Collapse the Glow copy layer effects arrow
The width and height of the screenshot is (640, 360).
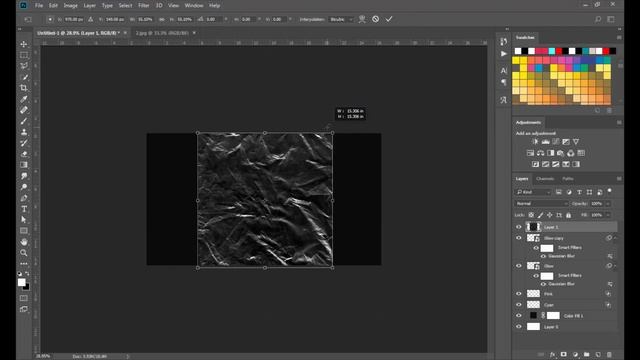pos(615,238)
